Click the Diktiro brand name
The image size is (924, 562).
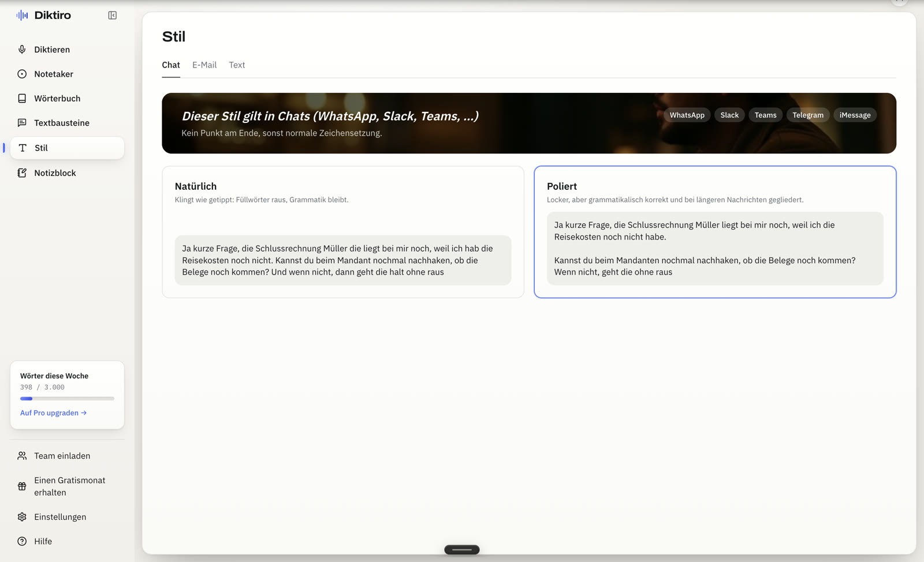pyautogui.click(x=53, y=15)
